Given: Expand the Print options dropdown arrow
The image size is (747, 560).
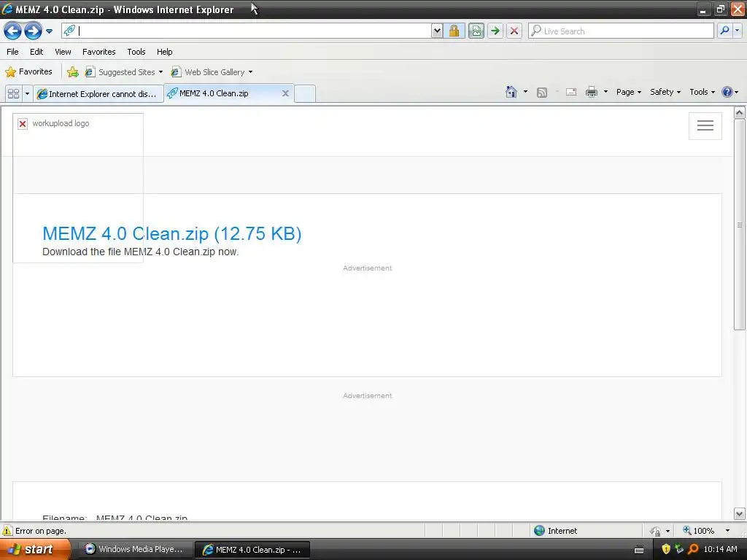Looking at the screenshot, I should tap(605, 92).
